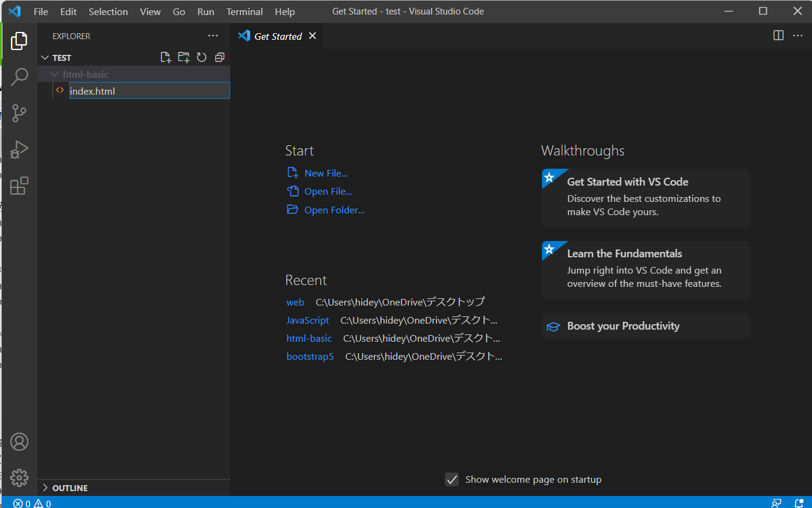Open the Extensions view icon
This screenshot has width=812, height=508.
click(x=19, y=186)
